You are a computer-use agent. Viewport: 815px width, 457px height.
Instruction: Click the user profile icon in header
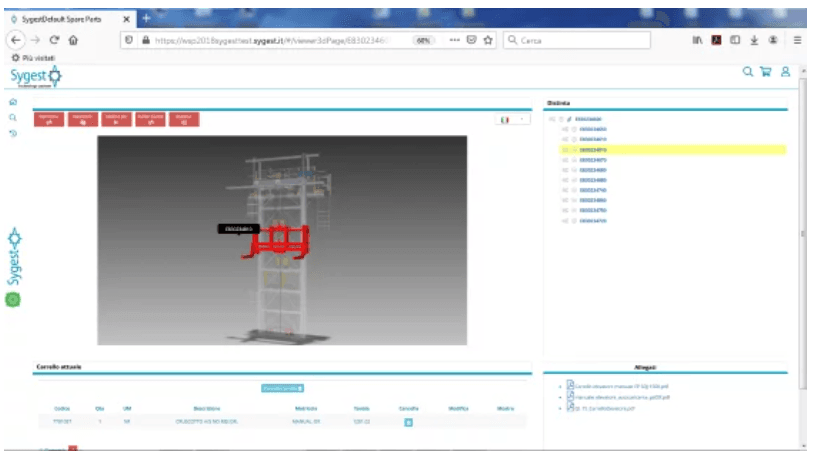(786, 72)
